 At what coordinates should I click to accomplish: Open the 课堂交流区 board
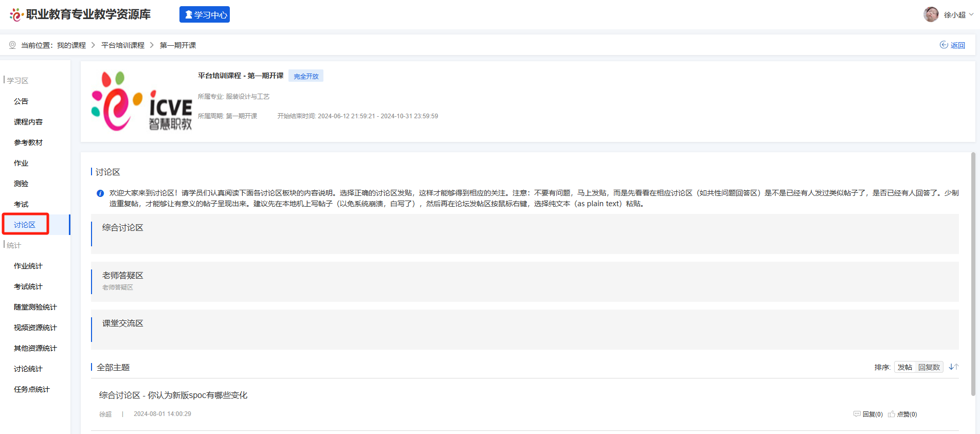122,323
